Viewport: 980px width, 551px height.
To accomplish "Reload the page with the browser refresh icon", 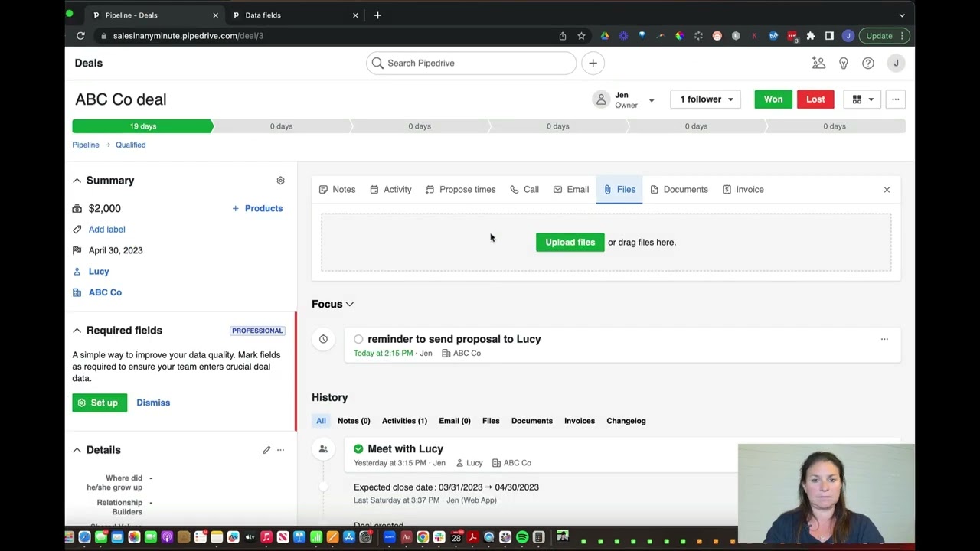I will (x=80, y=36).
